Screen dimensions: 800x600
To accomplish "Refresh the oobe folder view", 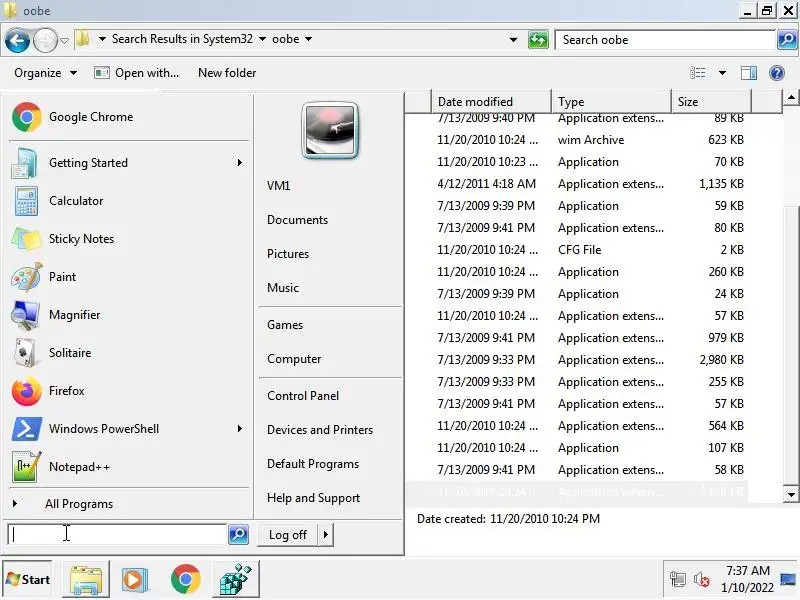I will tap(538, 39).
